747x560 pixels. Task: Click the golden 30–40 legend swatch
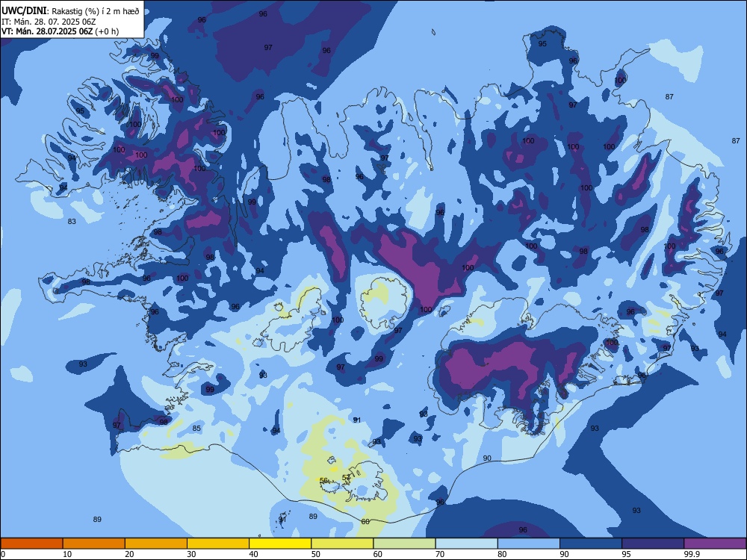click(x=218, y=544)
